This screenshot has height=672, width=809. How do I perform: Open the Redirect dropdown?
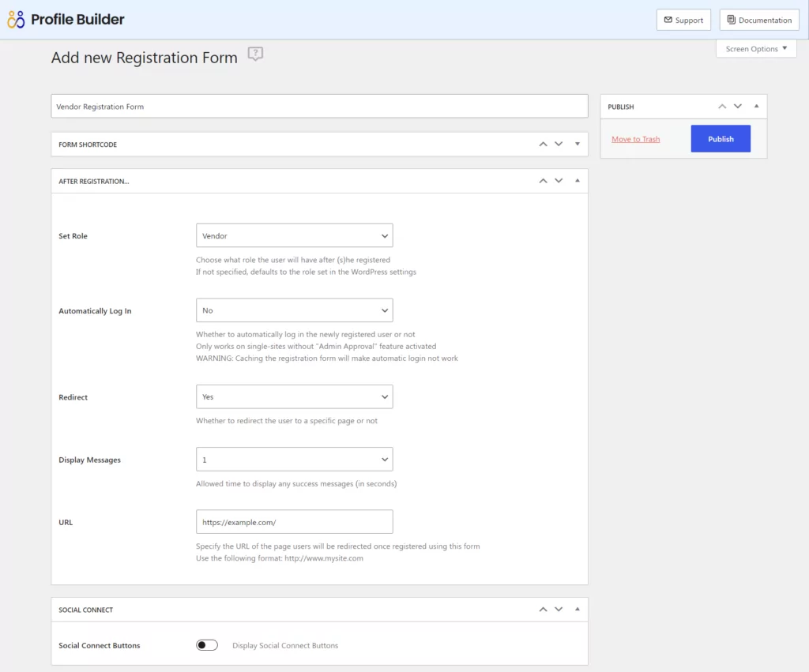[x=294, y=396]
